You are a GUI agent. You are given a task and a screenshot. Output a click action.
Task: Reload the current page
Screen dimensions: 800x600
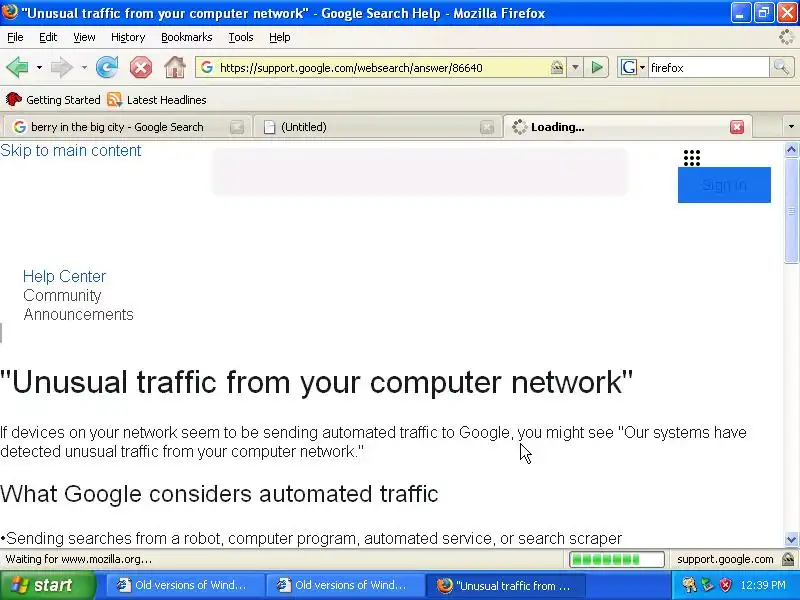pyautogui.click(x=107, y=67)
